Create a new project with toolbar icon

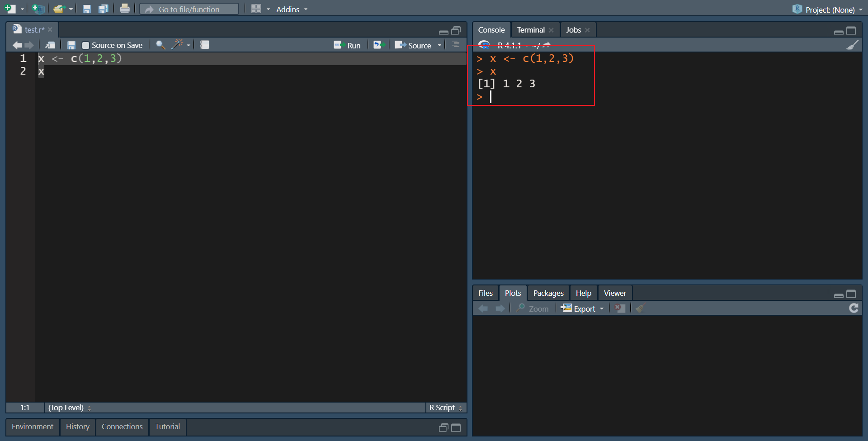click(38, 9)
